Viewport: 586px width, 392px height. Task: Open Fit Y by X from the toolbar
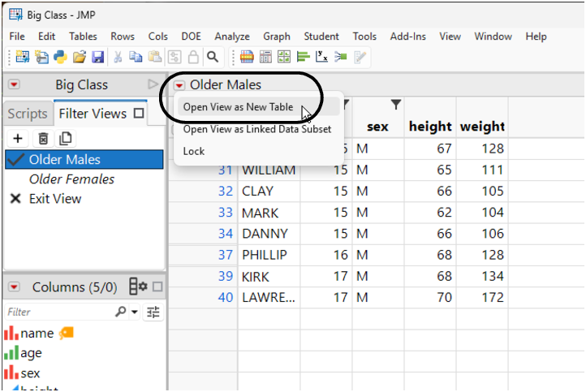click(x=321, y=57)
